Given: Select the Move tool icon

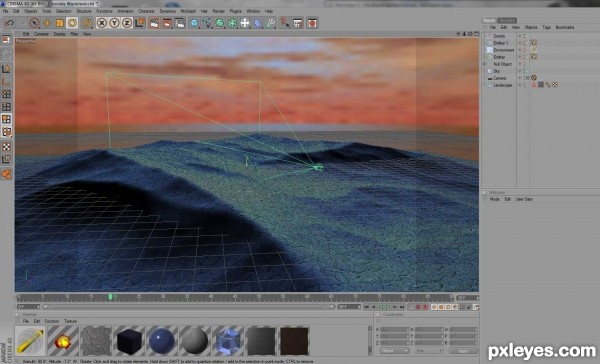Looking at the screenshot, I should pyautogui.click(x=47, y=23).
